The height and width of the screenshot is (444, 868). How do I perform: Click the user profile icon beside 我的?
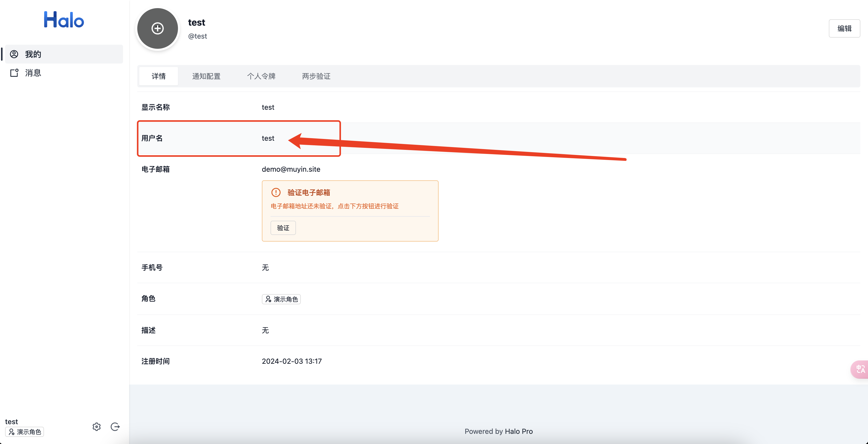pyautogui.click(x=14, y=54)
